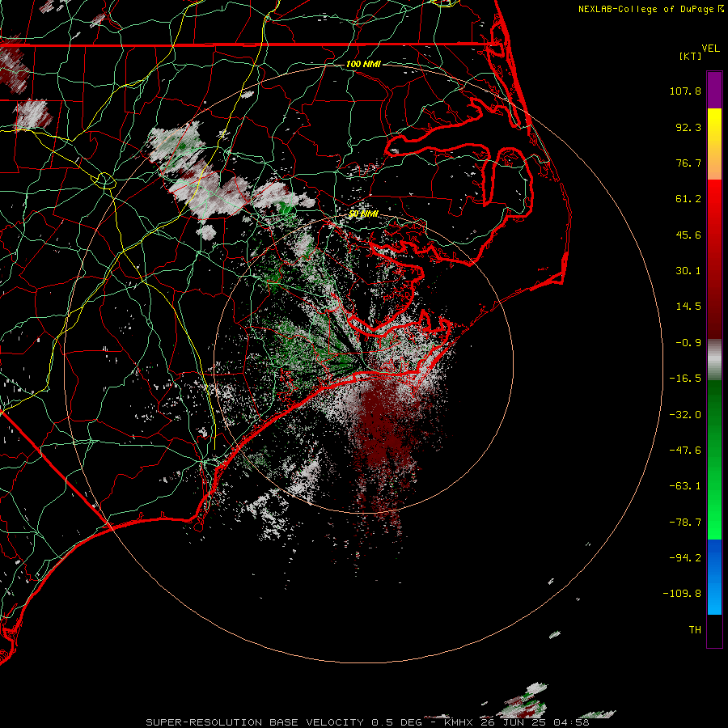Image resolution: width=728 pixels, height=728 pixels.
Task: Click the NEXLAB-College of DuPage label
Action: click(x=646, y=9)
